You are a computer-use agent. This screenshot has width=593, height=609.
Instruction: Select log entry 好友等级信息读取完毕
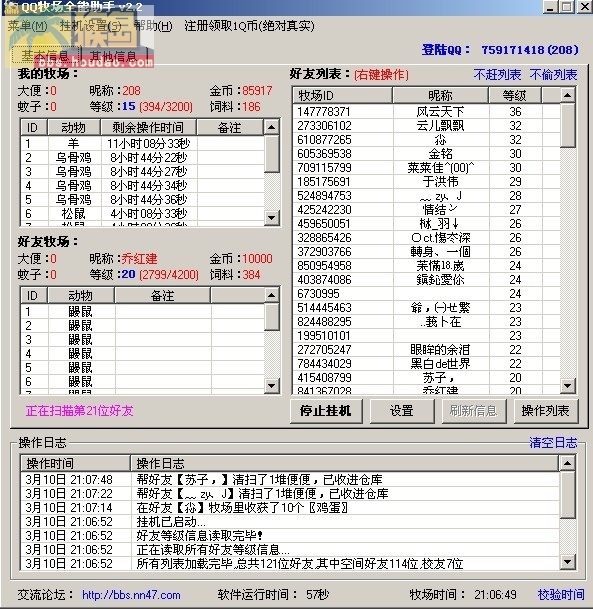pos(290,536)
